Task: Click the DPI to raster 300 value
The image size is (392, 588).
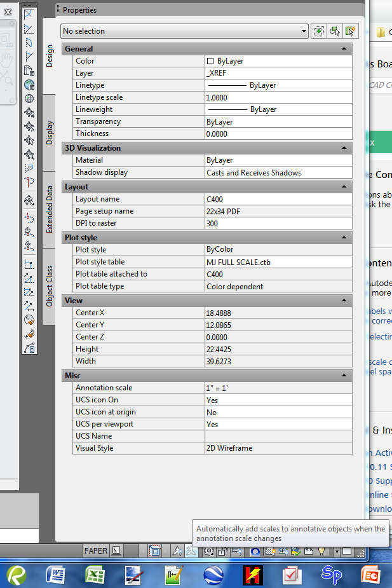Action: (x=278, y=224)
